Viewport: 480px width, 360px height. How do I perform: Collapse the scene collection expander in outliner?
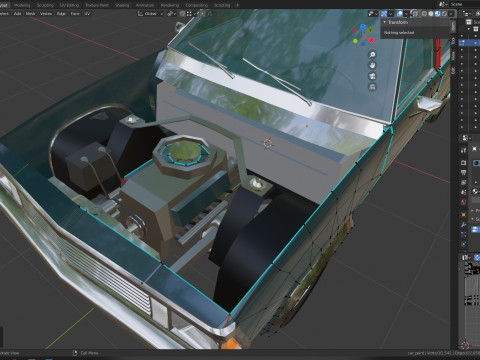469,29
